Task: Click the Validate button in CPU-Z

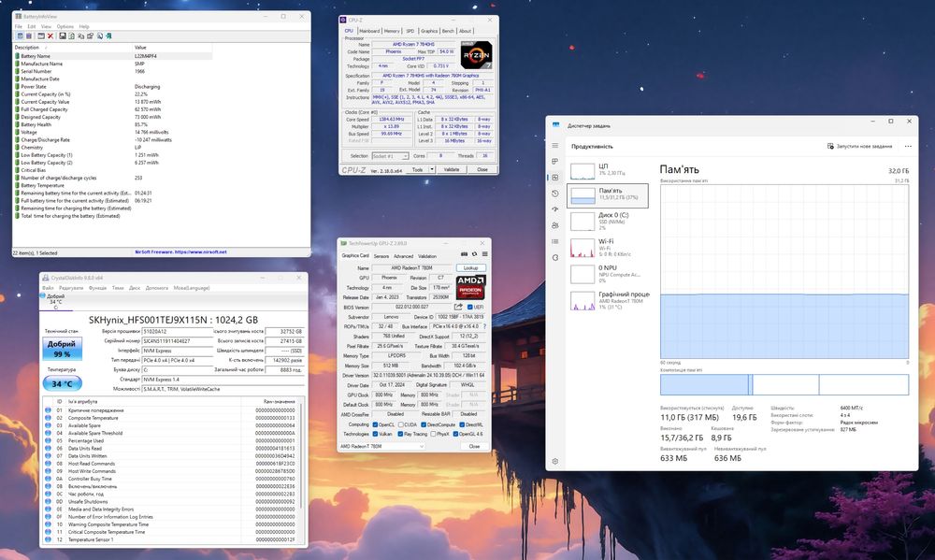Action: coord(452,169)
